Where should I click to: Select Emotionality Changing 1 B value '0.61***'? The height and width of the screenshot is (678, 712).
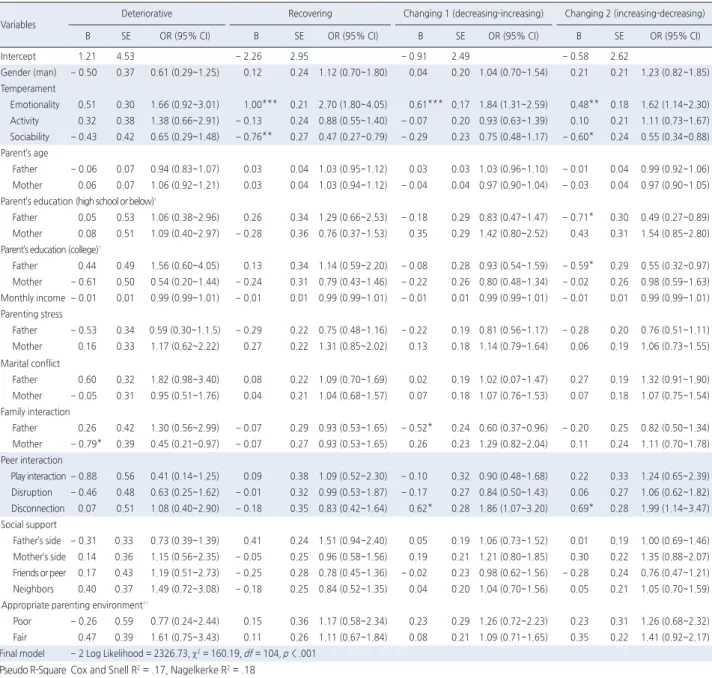[425, 104]
